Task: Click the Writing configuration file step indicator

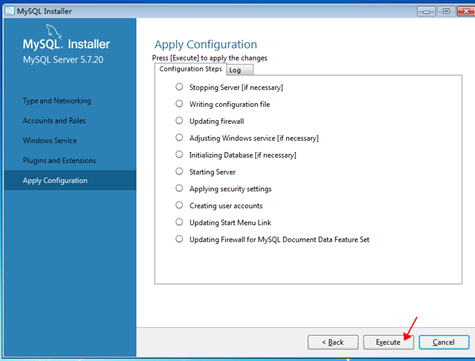Action: 179,104
